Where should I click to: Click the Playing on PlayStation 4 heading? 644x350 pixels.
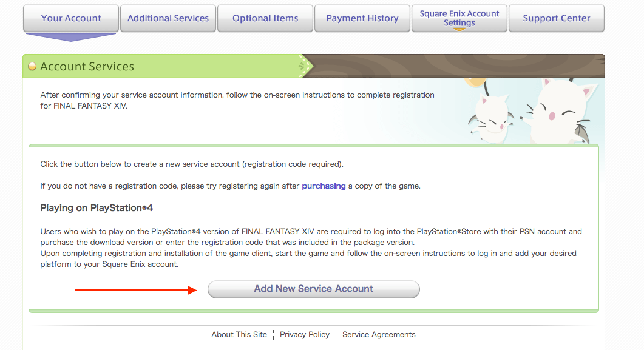pyautogui.click(x=97, y=208)
